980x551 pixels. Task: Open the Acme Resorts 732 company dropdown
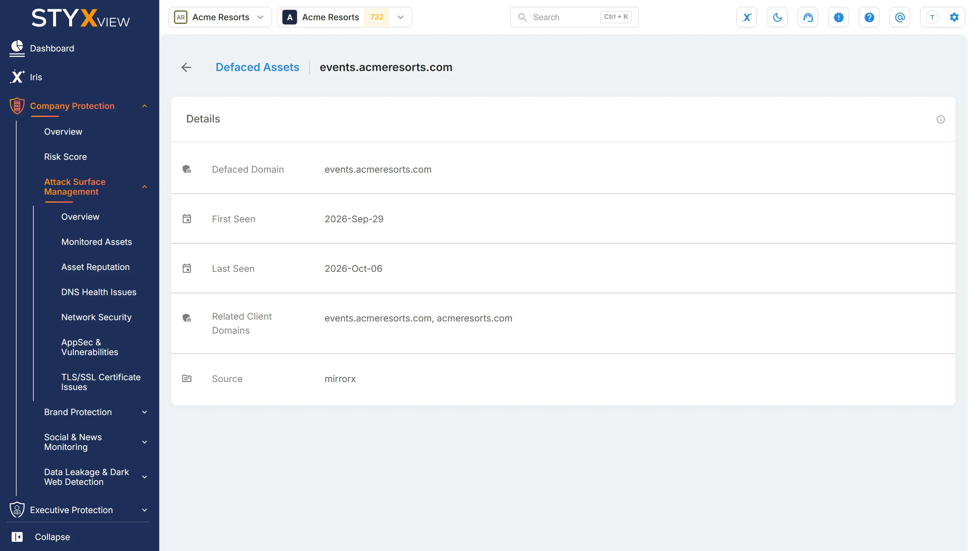tap(344, 17)
